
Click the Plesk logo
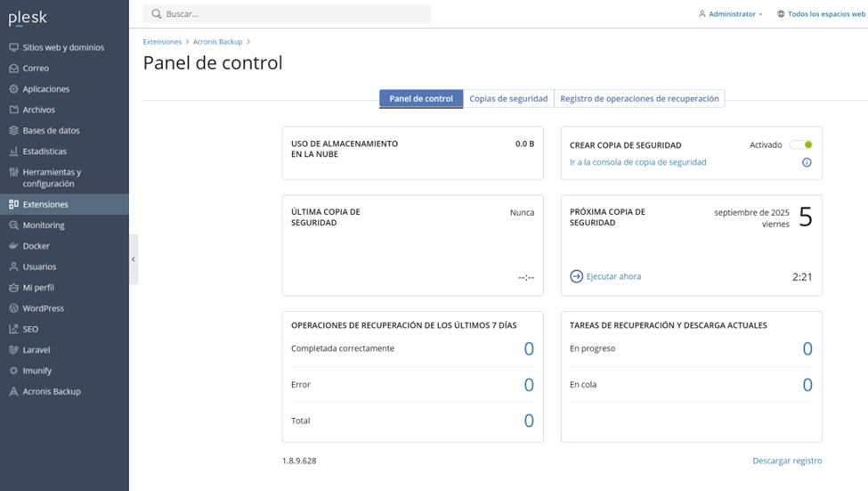tap(28, 18)
